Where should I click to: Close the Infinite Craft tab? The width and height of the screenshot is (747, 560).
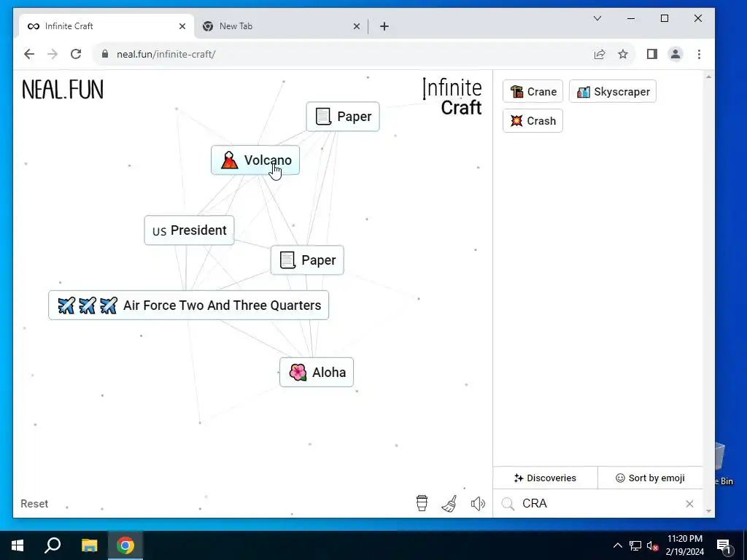click(x=182, y=26)
